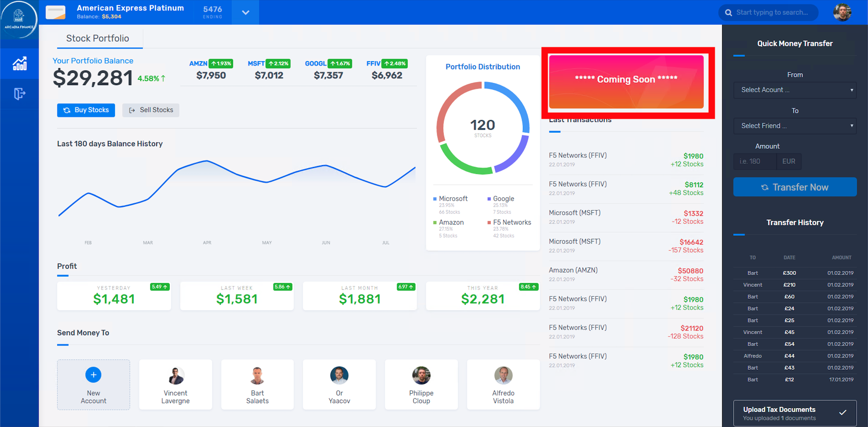Image resolution: width=868 pixels, height=427 pixels.
Task: Click the Microsoft blue legend swatch
Action: 435,199
